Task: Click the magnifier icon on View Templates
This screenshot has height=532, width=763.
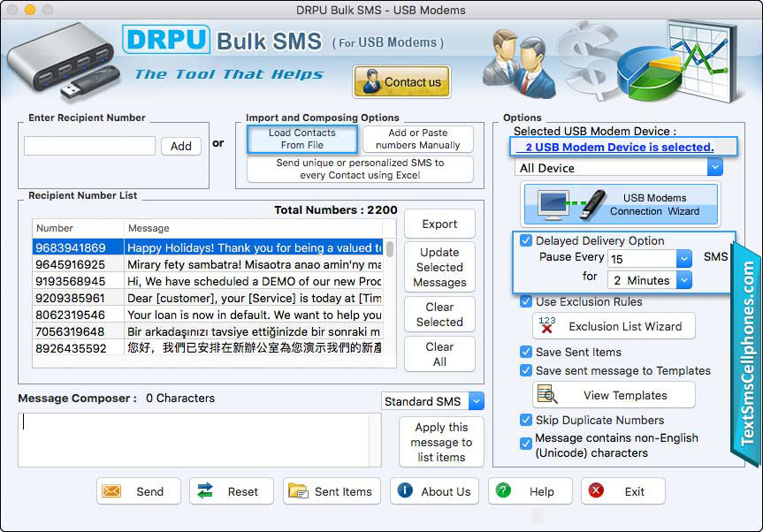Action: (547, 394)
